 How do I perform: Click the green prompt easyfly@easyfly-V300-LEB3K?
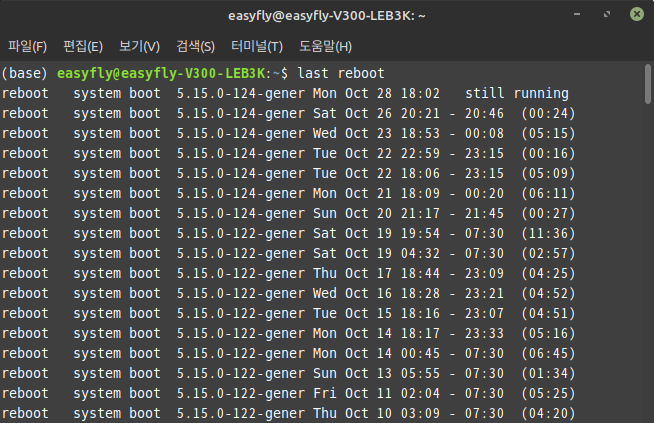coord(161,73)
